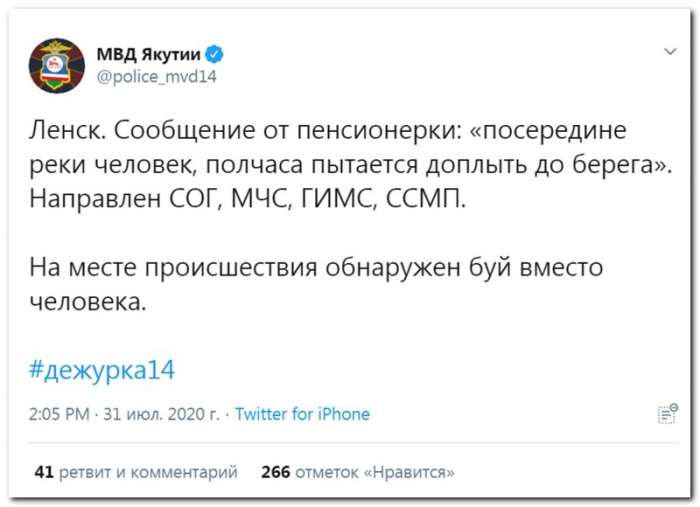Open the @police_mvd14 handle

[x=156, y=76]
